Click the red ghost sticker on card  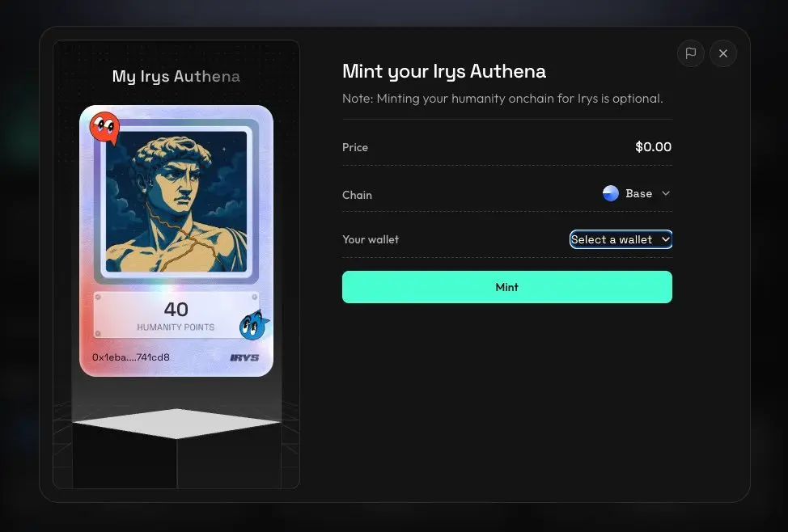(x=104, y=128)
